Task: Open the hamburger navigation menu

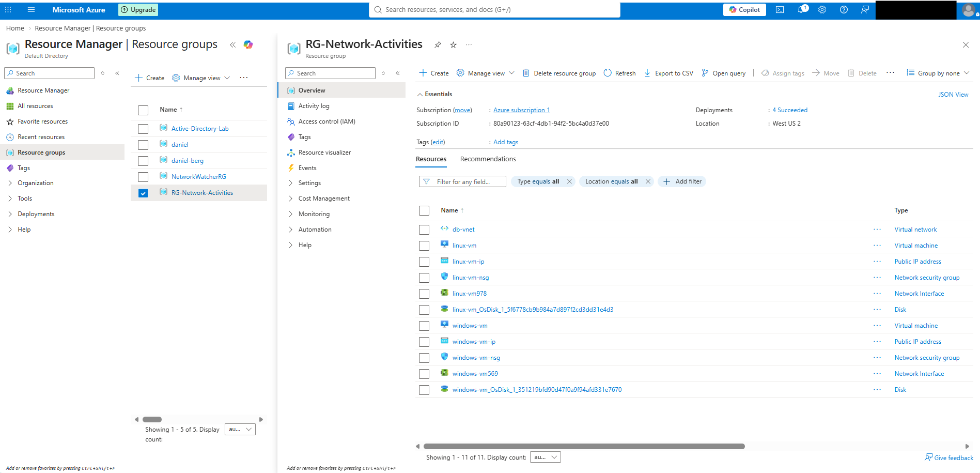Action: click(x=31, y=9)
